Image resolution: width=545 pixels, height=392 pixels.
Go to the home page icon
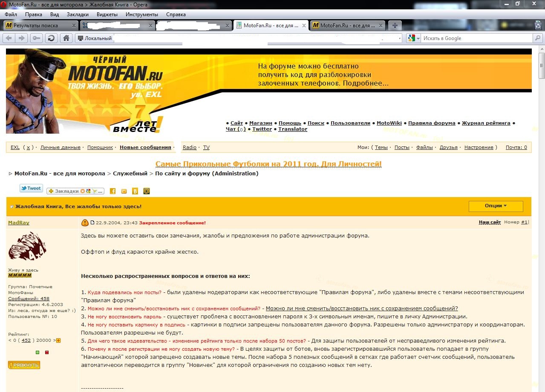(x=66, y=38)
